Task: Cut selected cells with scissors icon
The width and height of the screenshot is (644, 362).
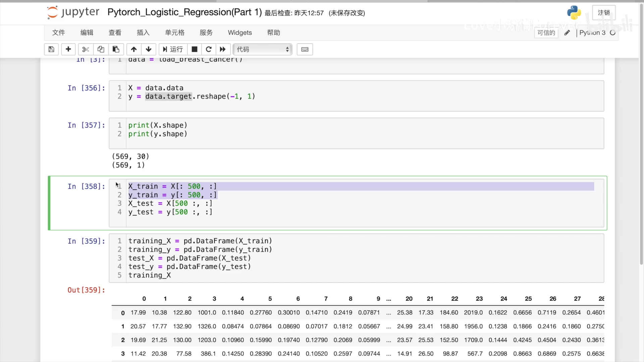Action: pyautogui.click(x=86, y=49)
